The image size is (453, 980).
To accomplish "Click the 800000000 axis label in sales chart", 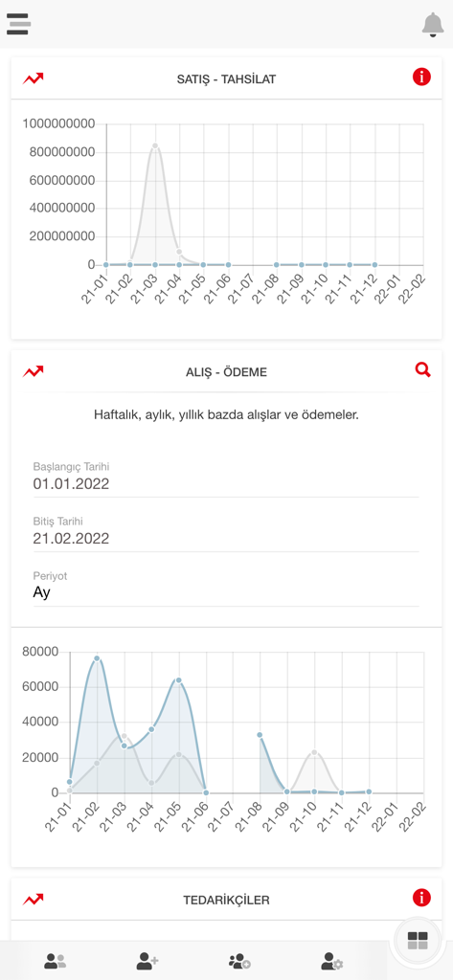I will coord(62,152).
